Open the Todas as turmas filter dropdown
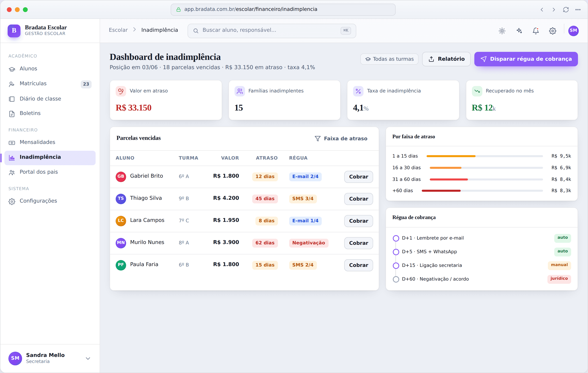The width and height of the screenshot is (588, 373). [x=389, y=59]
